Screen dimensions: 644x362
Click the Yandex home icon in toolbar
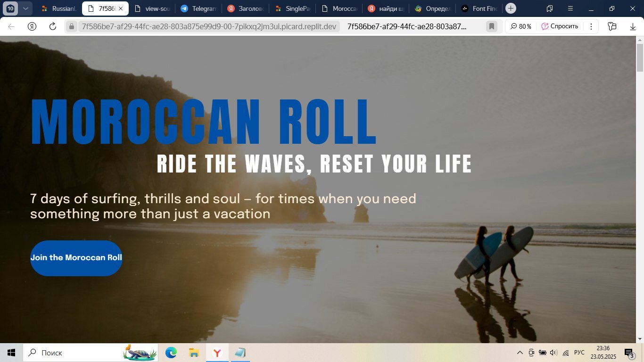[x=32, y=26]
